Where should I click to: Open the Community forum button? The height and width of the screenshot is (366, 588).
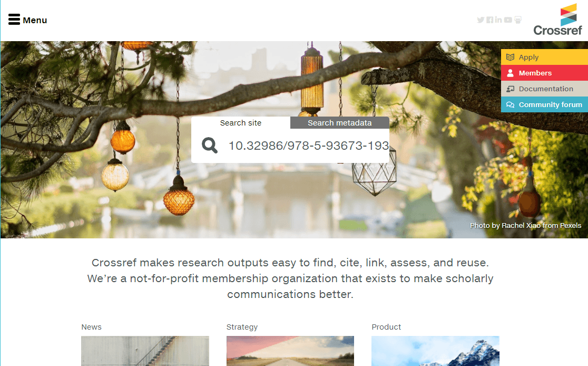tap(544, 104)
